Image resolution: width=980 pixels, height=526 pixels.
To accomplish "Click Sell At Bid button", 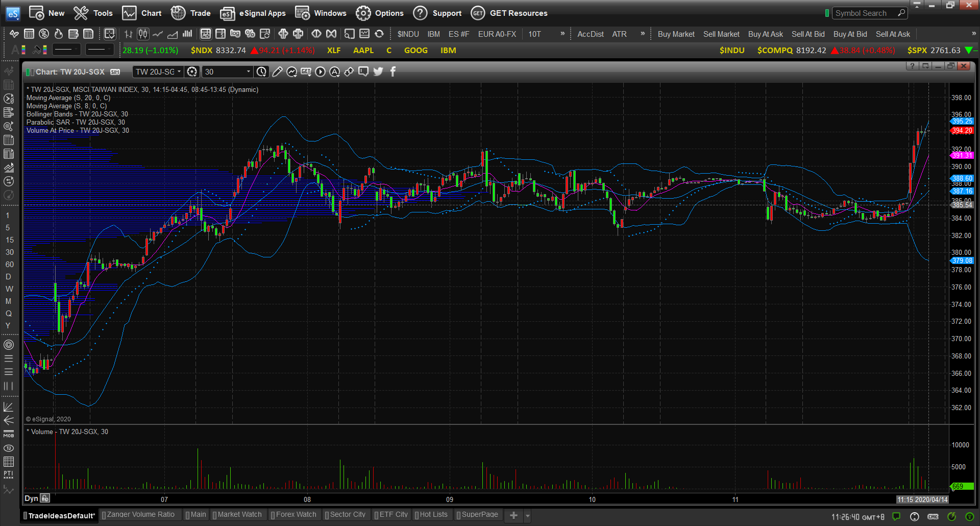I will pyautogui.click(x=808, y=34).
